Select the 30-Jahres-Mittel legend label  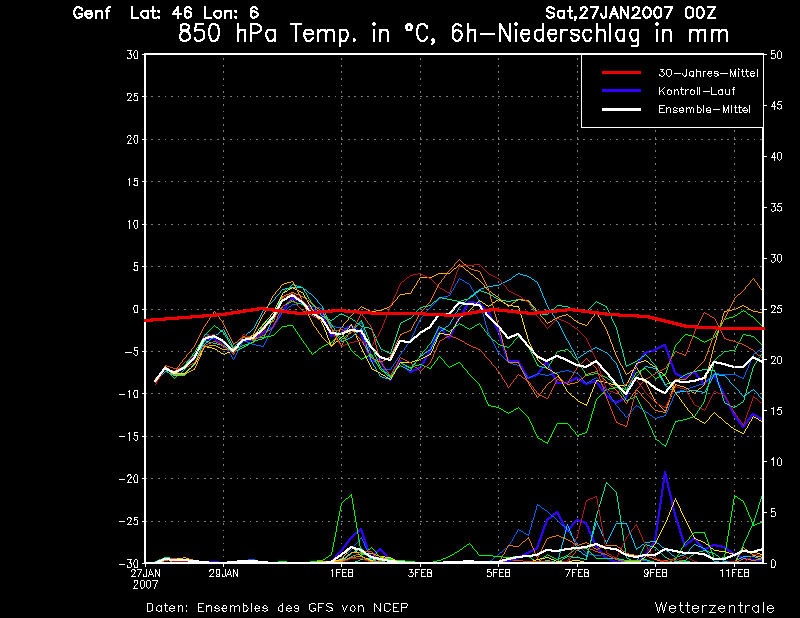click(707, 73)
